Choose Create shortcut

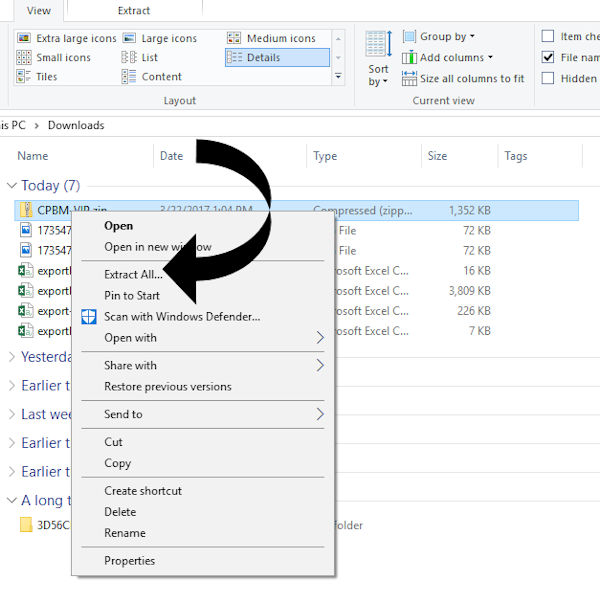203,491
